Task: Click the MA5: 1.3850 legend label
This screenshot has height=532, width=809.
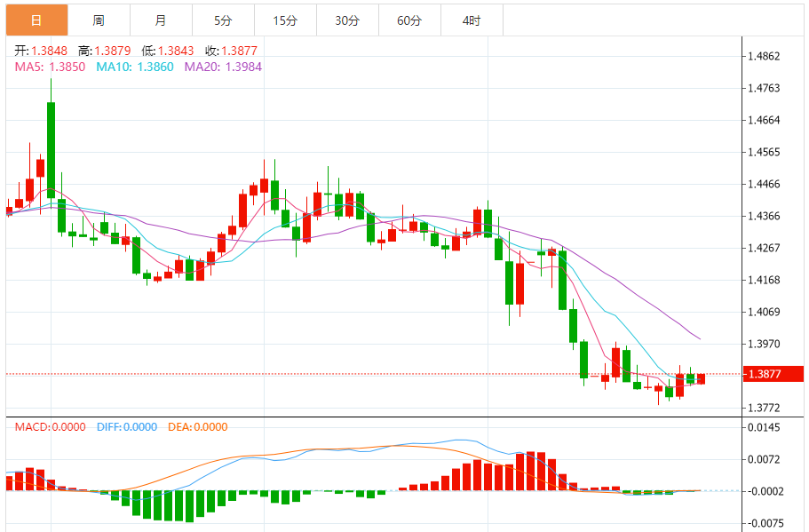Action: 50,67
